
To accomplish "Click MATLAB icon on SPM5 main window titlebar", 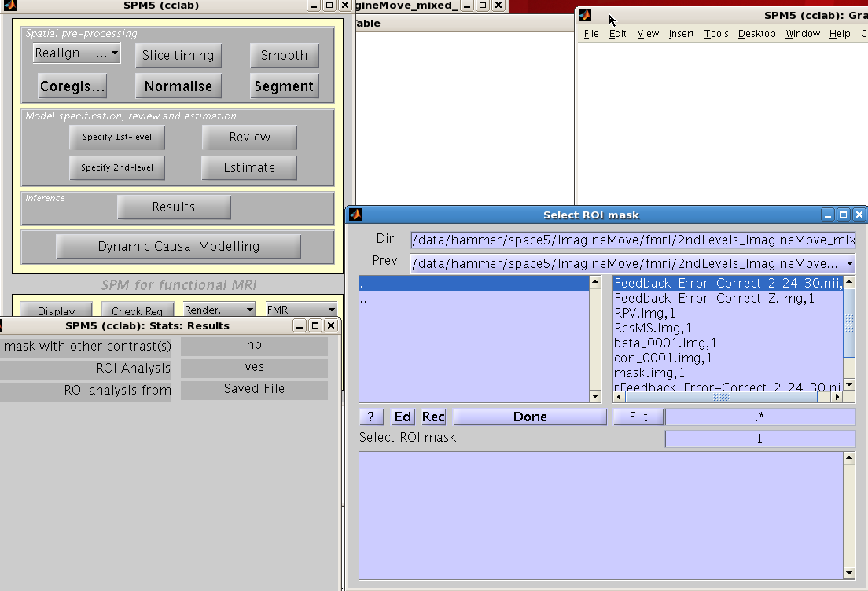I will (x=9, y=6).
